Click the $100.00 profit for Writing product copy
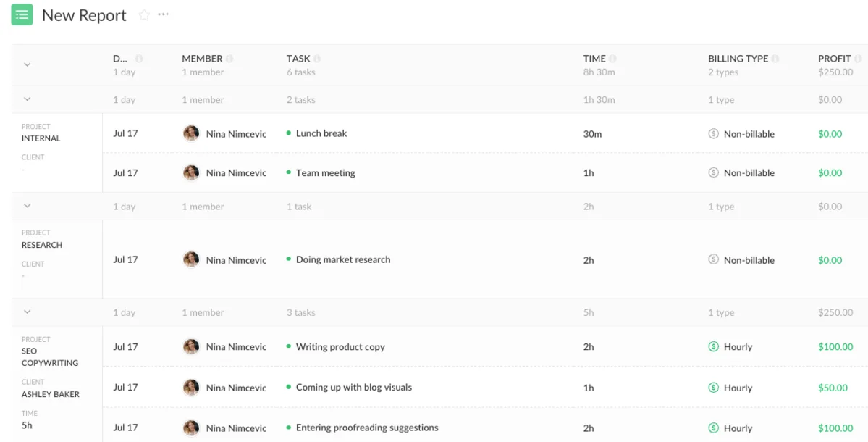 pyautogui.click(x=835, y=347)
